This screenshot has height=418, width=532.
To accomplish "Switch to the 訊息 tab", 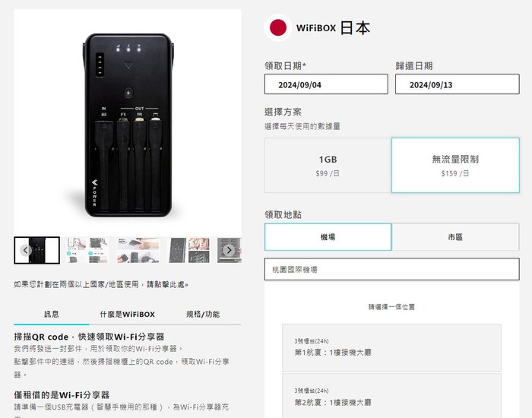I will (52, 314).
